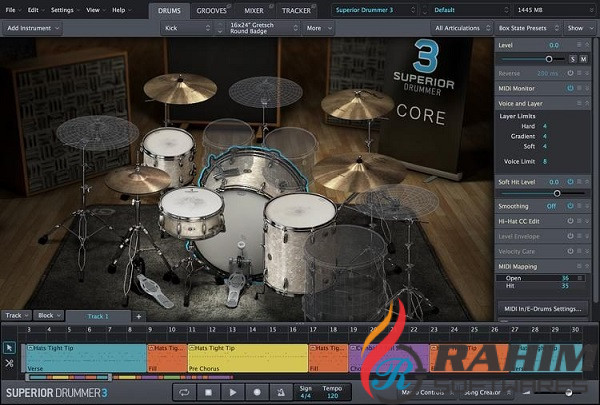Open the Block dropdown above timeline
Image resolution: width=600 pixels, height=405 pixels.
49,316
